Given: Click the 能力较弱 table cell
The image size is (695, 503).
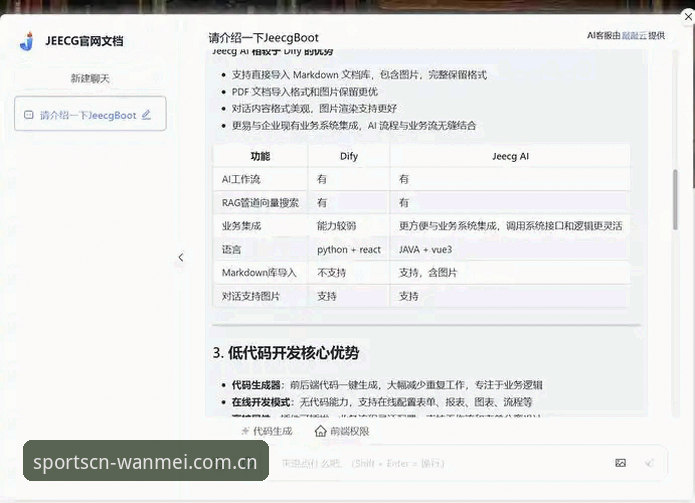Looking at the screenshot, I should (x=349, y=226).
